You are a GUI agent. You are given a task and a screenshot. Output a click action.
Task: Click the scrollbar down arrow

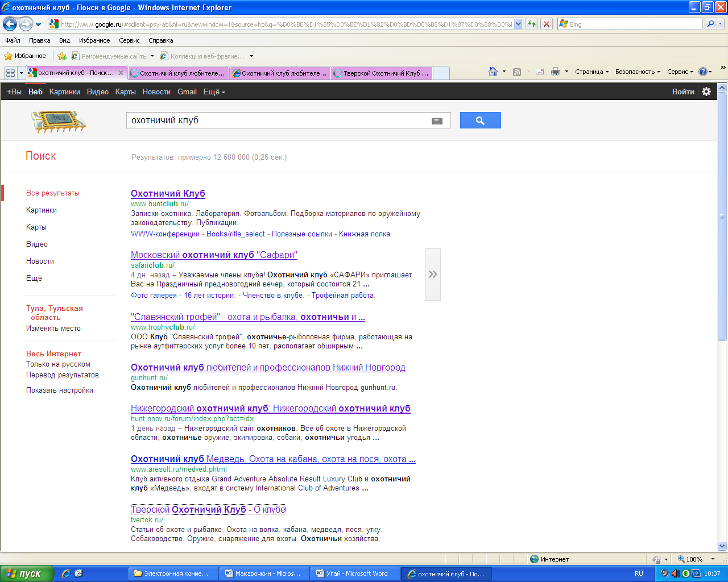point(722,546)
